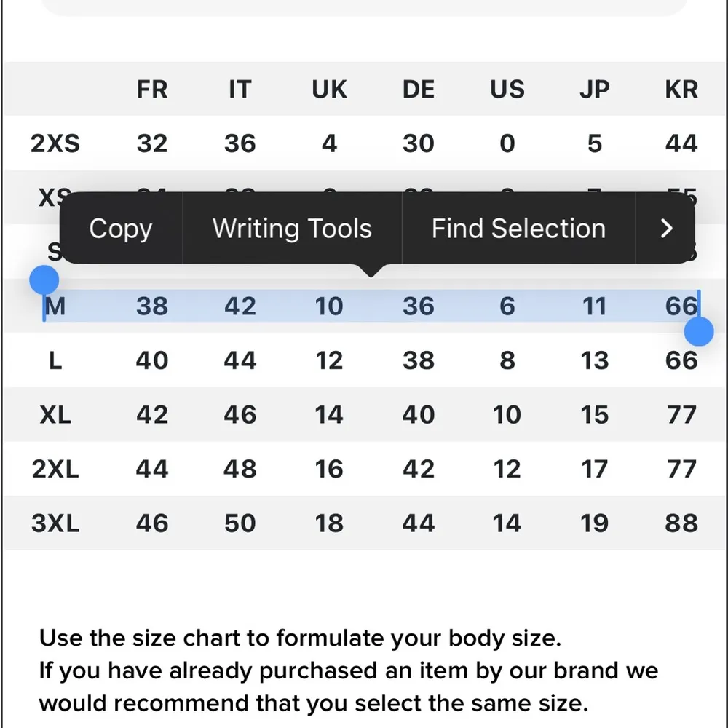Image resolution: width=728 pixels, height=728 pixels.
Task: Tap the JP column header
Action: pyautogui.click(x=594, y=90)
